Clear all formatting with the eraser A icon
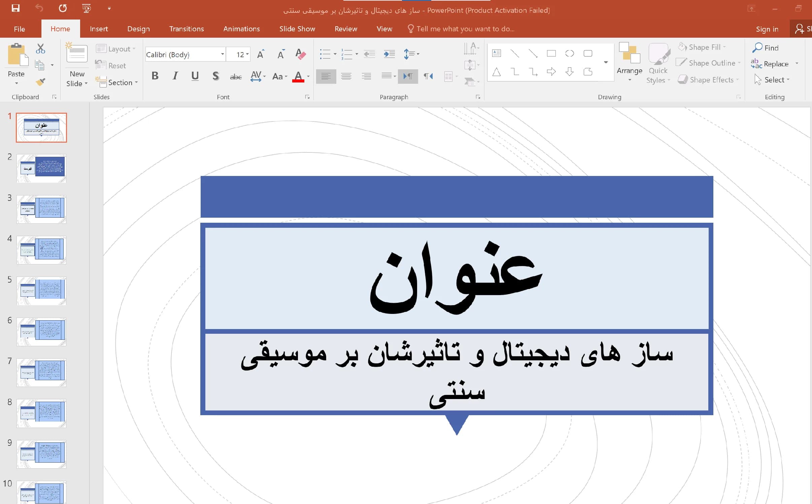The height and width of the screenshot is (504, 812). pos(300,54)
